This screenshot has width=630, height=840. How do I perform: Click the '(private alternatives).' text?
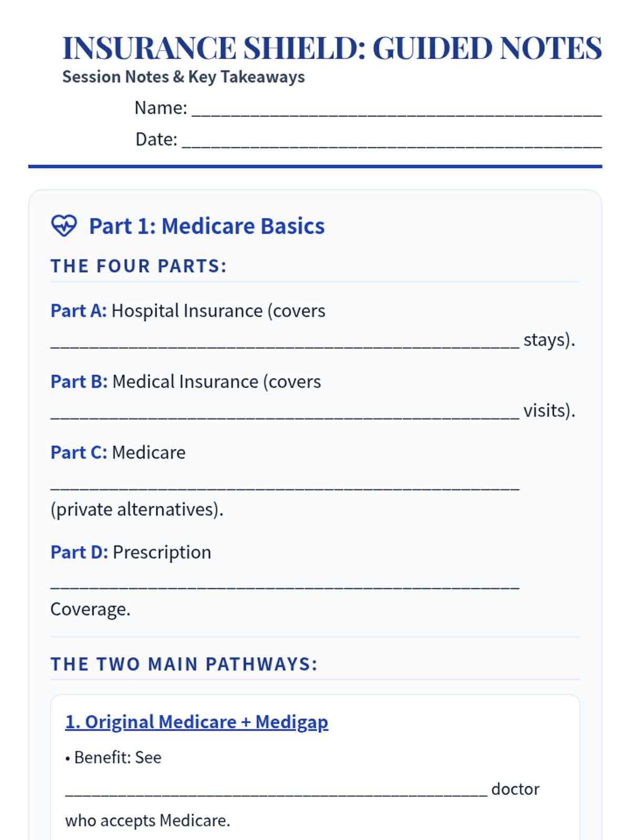(x=137, y=509)
